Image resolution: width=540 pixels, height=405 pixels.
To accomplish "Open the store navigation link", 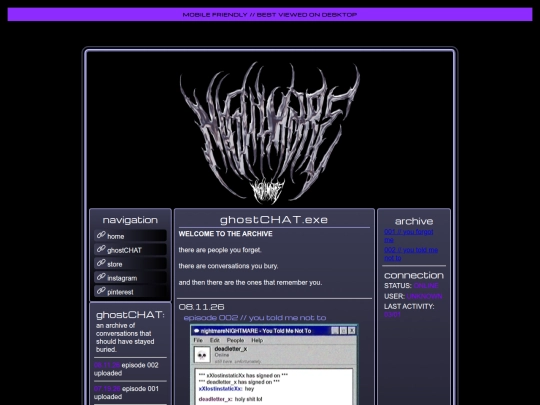I will pyautogui.click(x=130, y=264).
